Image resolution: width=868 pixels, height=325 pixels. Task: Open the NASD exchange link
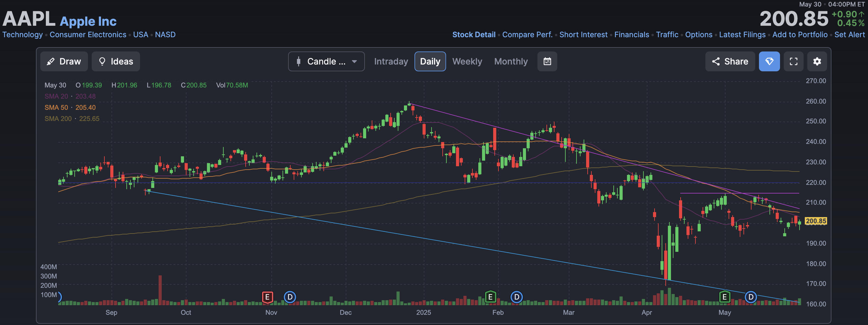[165, 34]
